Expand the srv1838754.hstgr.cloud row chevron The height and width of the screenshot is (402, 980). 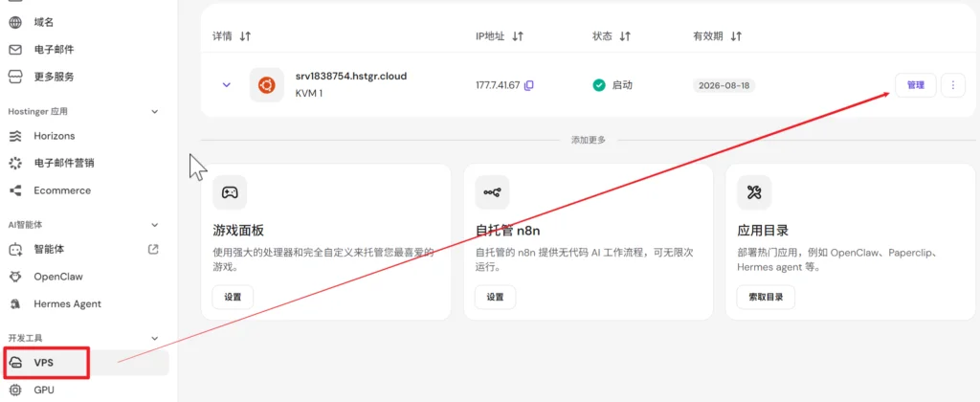[x=226, y=85]
